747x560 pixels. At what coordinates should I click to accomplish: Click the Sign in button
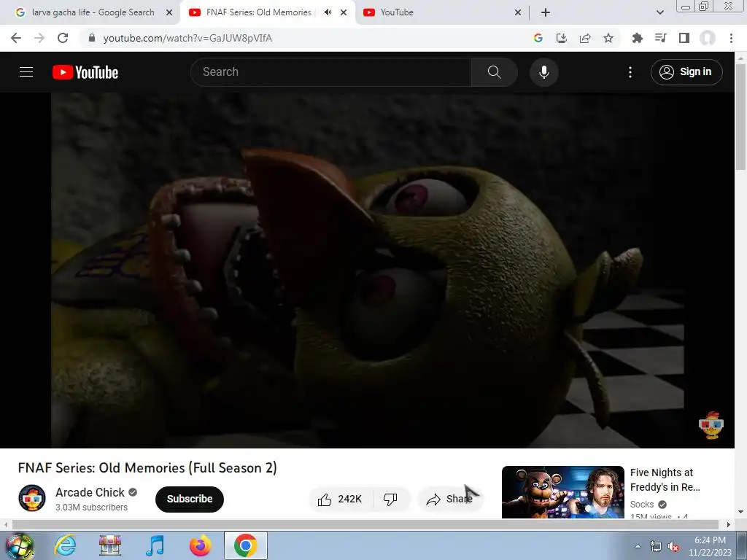point(686,72)
